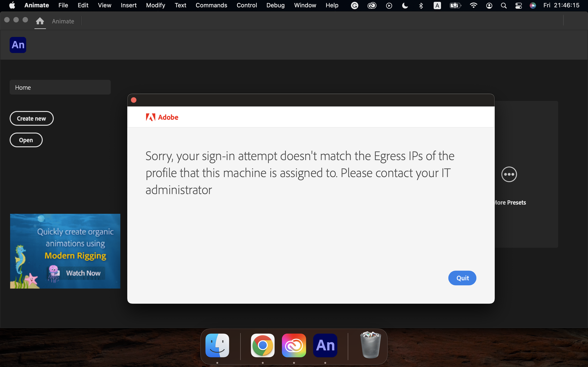The image size is (588, 367).
Task: Expand More Presets with the ellipsis button
Action: [x=509, y=174]
